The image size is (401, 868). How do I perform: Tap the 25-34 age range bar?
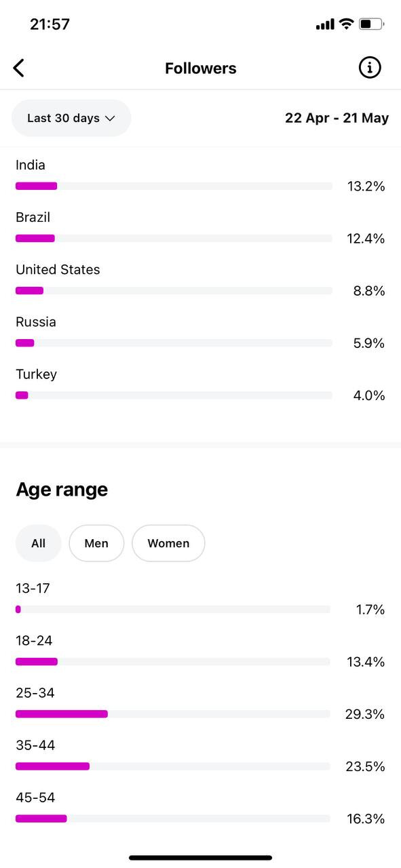tap(173, 714)
